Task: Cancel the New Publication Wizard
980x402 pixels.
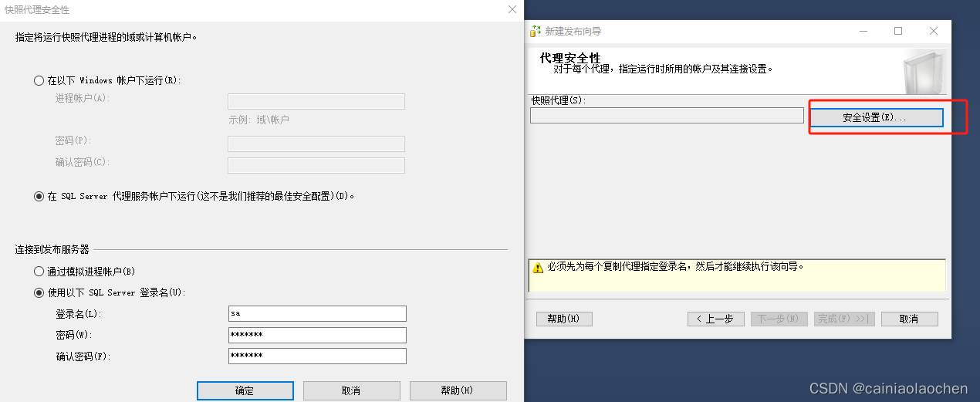Action: pos(910,319)
